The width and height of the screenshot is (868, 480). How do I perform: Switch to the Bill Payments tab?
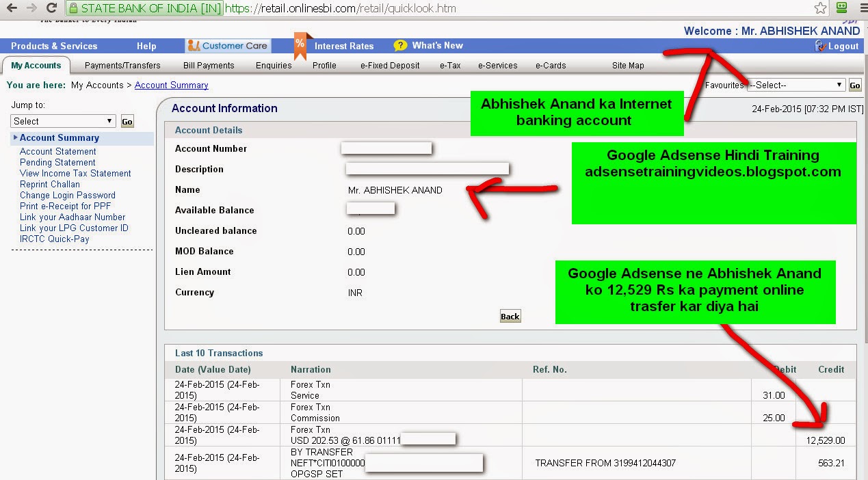(x=209, y=66)
